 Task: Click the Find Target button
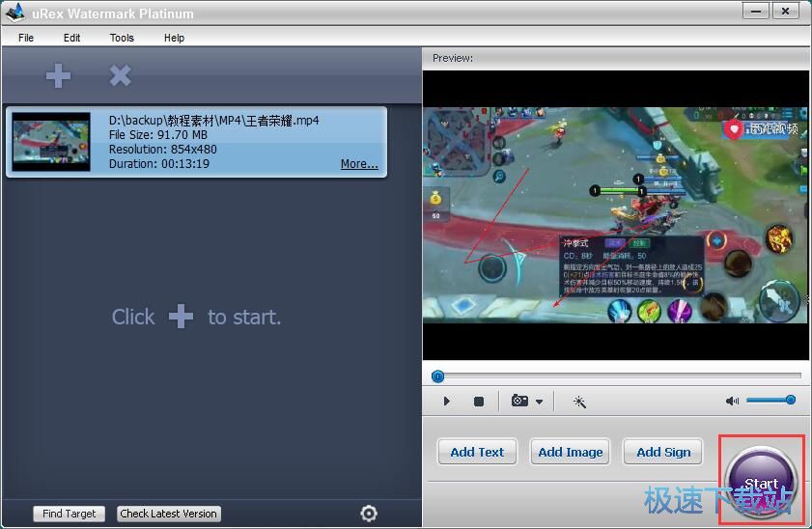69,514
